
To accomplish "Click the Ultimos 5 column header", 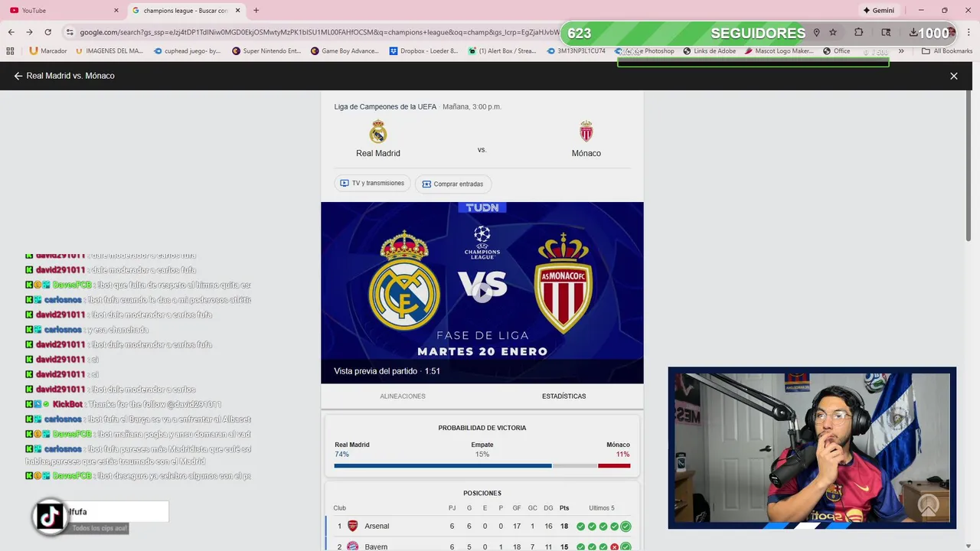I will (x=602, y=508).
